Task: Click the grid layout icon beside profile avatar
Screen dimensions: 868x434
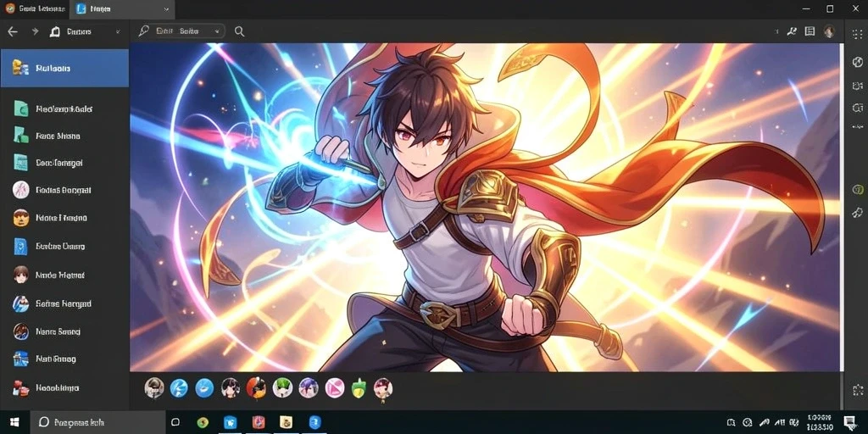Action: point(810,31)
